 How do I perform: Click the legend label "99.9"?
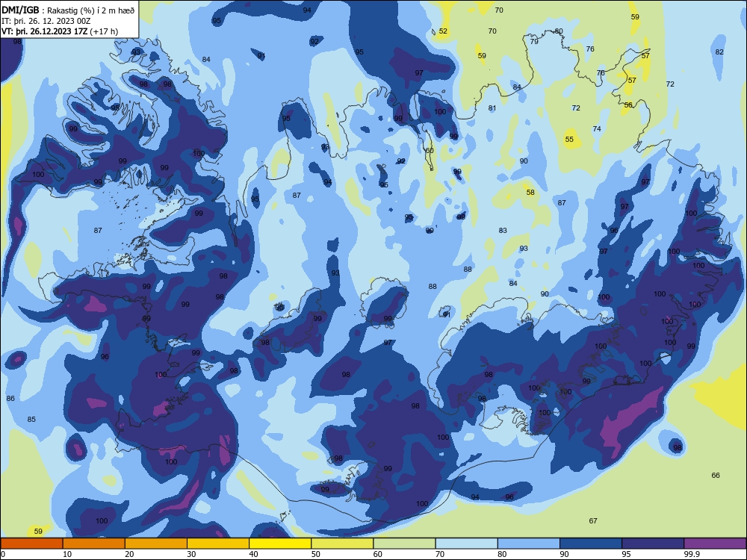691,554
